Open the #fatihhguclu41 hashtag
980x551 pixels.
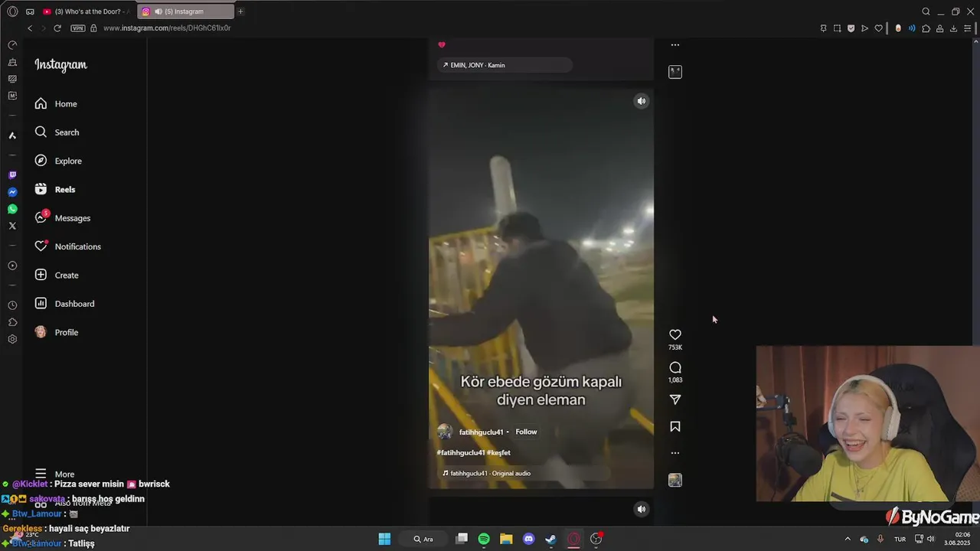coord(461,452)
